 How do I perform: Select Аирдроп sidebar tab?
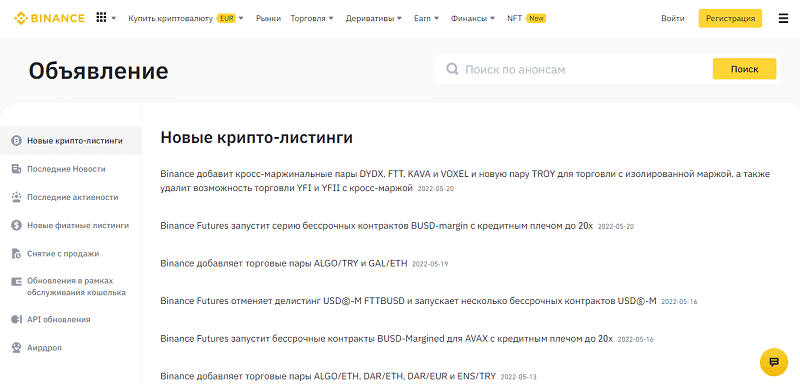tap(71, 348)
